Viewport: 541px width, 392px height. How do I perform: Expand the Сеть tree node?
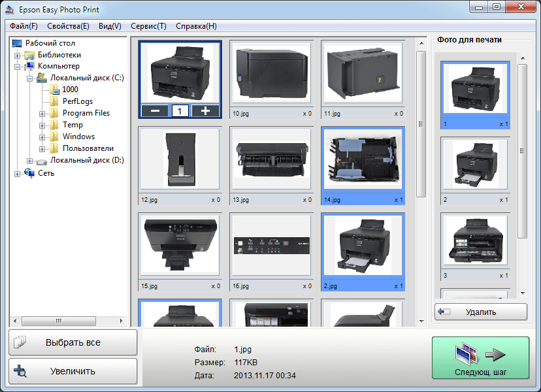pos(17,174)
